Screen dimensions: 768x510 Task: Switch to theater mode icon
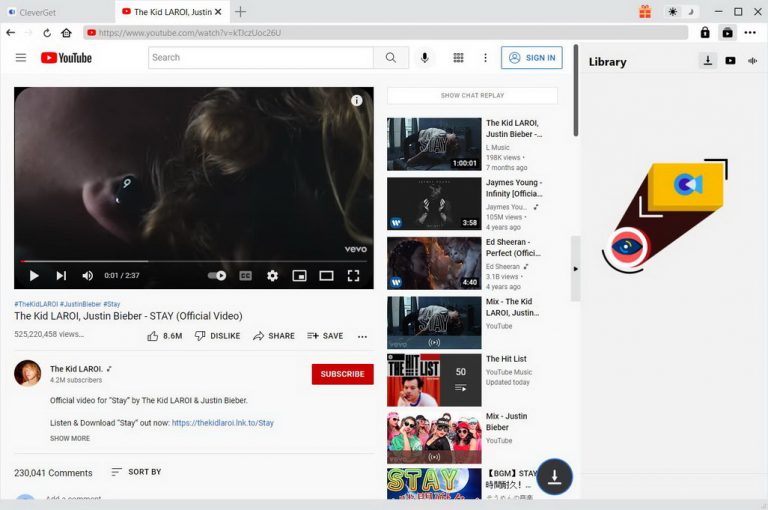coord(326,276)
